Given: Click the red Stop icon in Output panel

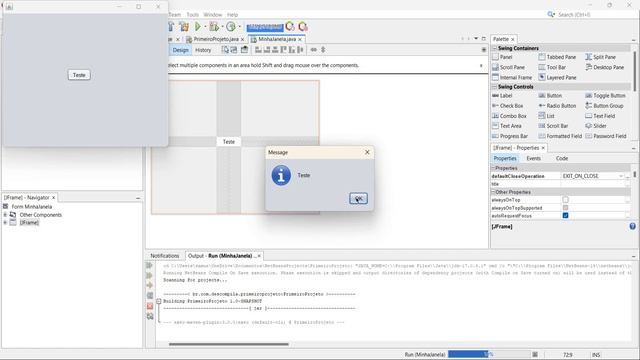Looking at the screenshot, I should pyautogui.click(x=150, y=306).
